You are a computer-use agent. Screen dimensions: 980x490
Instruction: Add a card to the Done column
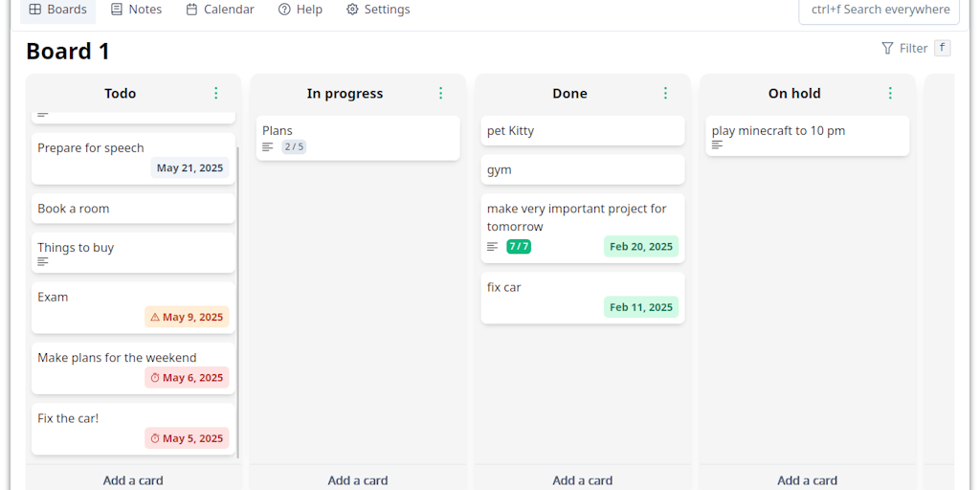tap(583, 479)
